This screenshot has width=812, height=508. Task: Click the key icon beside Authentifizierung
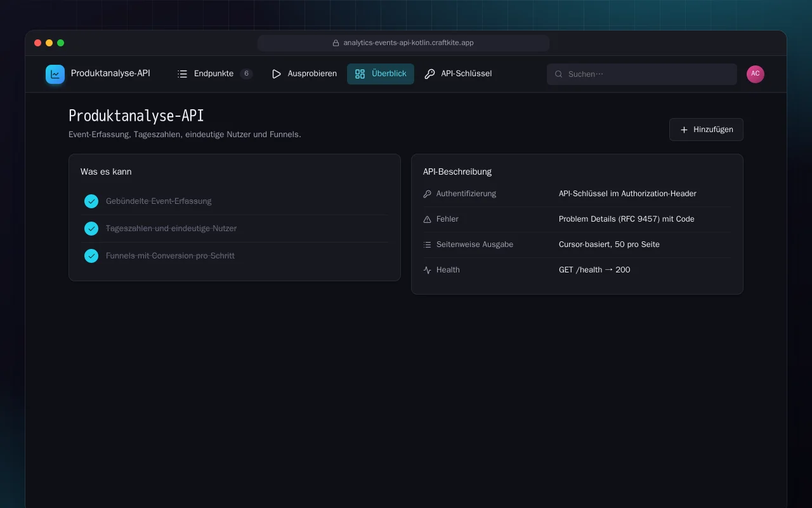(428, 194)
